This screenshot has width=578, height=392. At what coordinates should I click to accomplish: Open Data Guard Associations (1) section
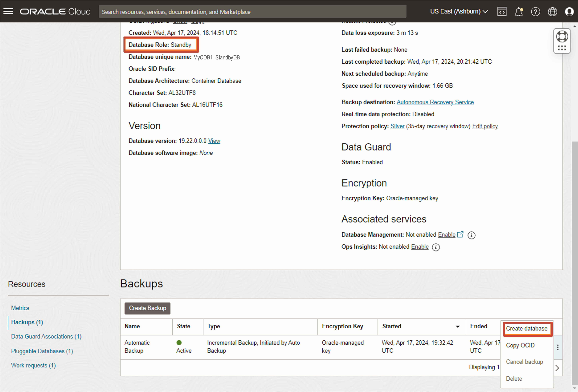point(46,337)
